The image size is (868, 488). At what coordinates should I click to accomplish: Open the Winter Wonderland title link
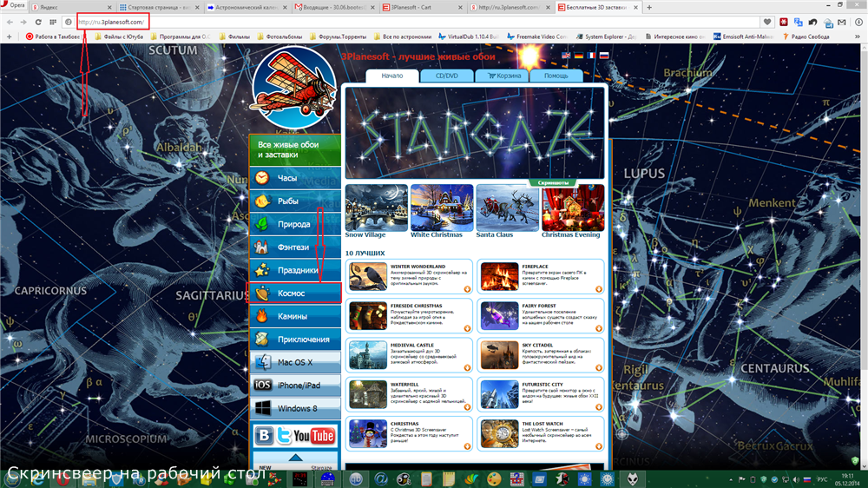click(418, 267)
